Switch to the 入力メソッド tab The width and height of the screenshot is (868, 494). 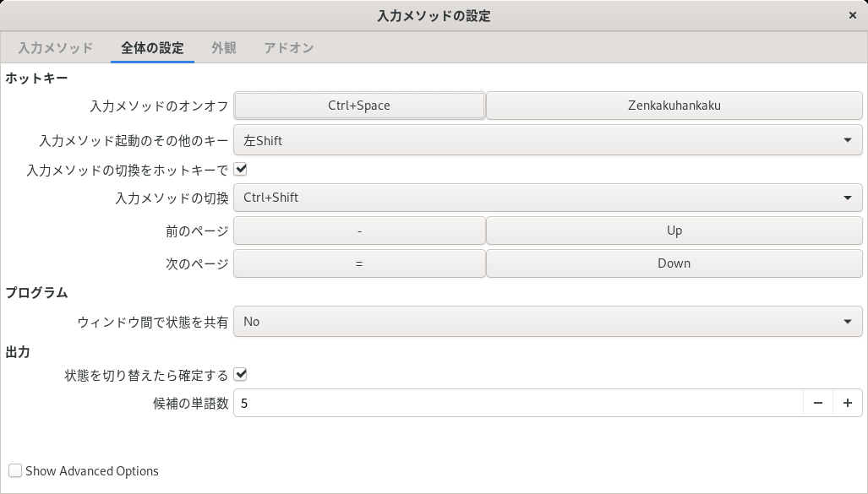click(55, 47)
